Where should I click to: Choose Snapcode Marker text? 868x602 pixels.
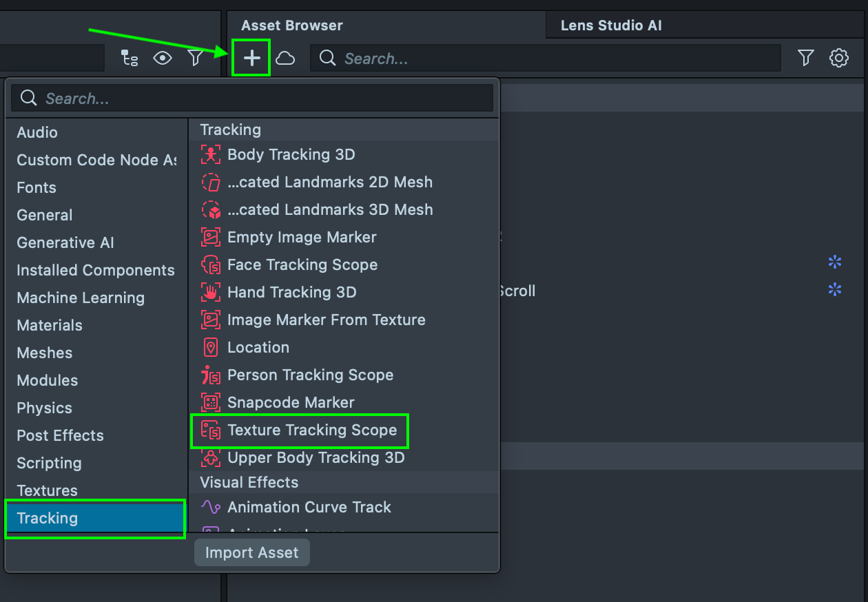coord(291,402)
